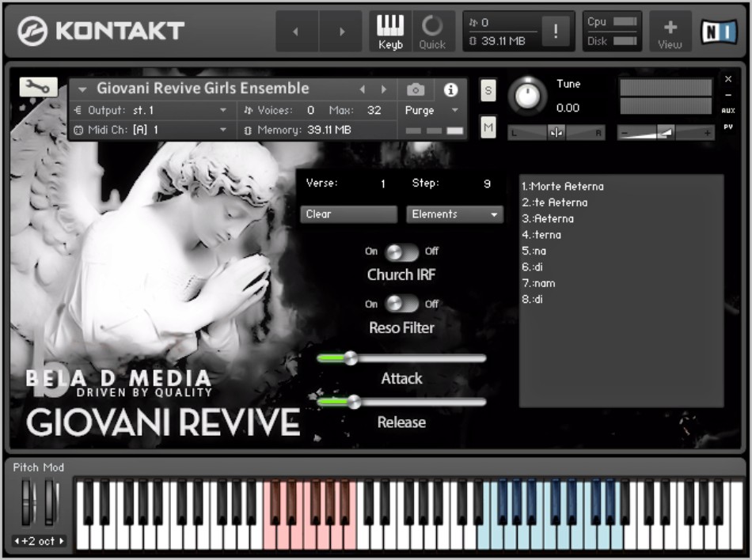Shift keyboard octave down with left arrow
The width and height of the screenshot is (752, 560).
(17, 541)
